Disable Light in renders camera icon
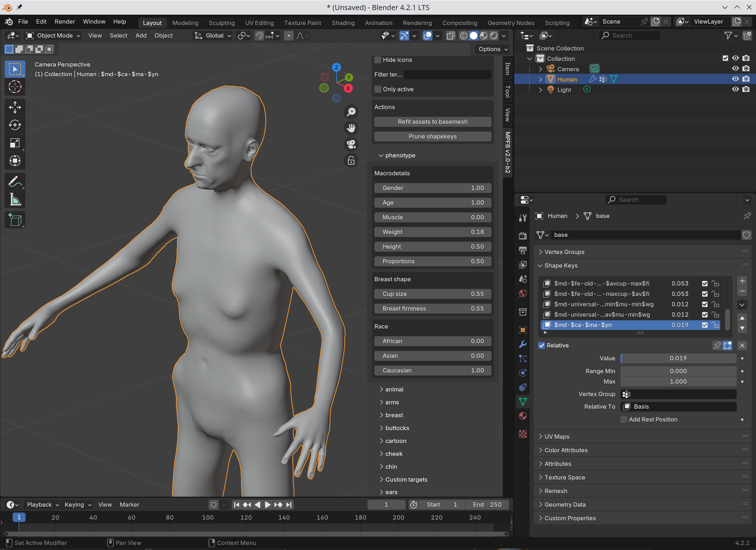756x550 pixels. pos(746,89)
